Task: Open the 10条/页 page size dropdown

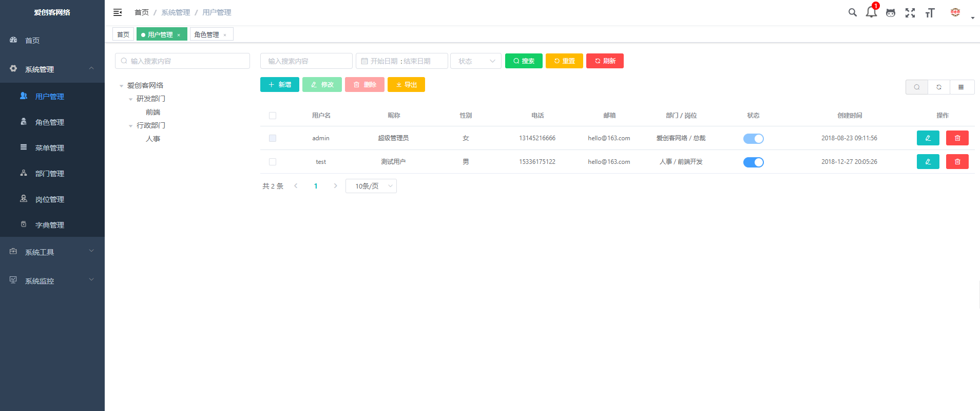Action: (371, 186)
